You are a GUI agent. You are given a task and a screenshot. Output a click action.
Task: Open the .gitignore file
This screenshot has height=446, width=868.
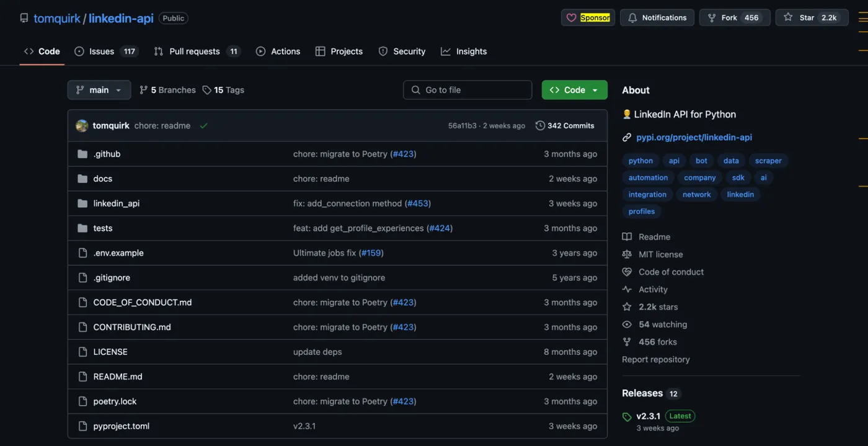(x=112, y=278)
